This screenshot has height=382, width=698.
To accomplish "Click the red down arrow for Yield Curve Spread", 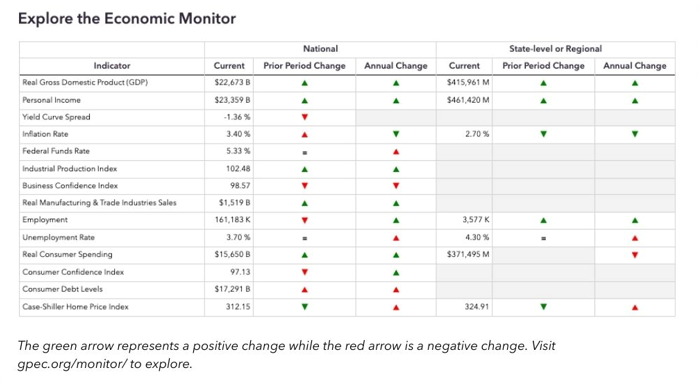I will click(x=304, y=117).
